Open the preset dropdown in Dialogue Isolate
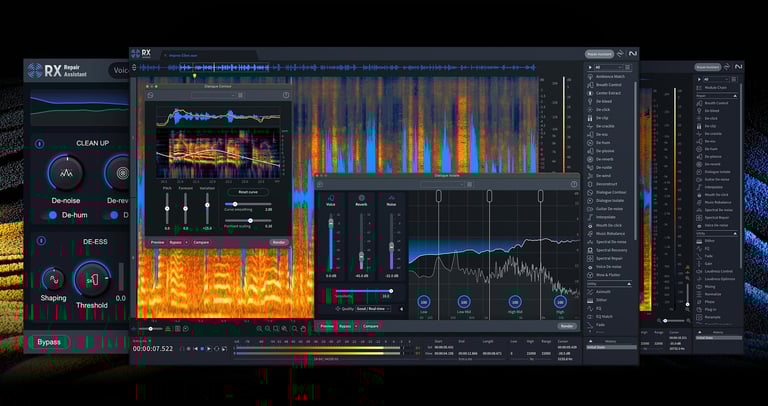The height and width of the screenshot is (406, 768). 442,185
